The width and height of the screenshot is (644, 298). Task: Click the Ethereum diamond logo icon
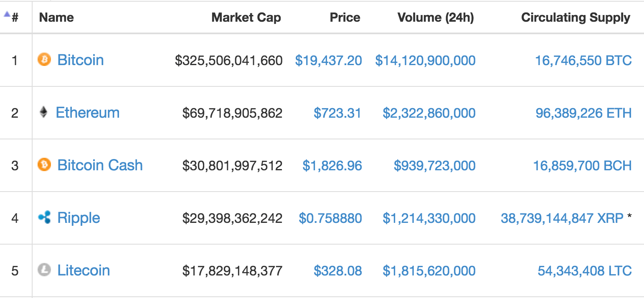43,112
